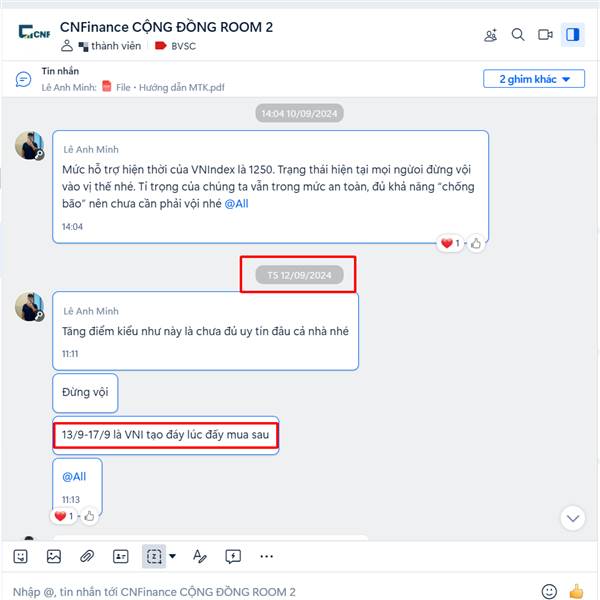Toggle the conversation info side panel
The width and height of the screenshot is (600, 600).
[572, 35]
